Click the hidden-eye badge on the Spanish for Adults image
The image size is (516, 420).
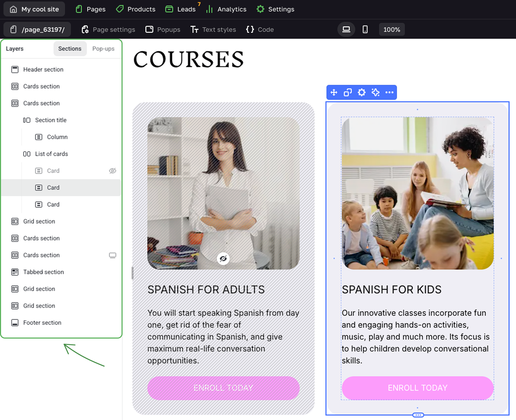click(x=223, y=259)
